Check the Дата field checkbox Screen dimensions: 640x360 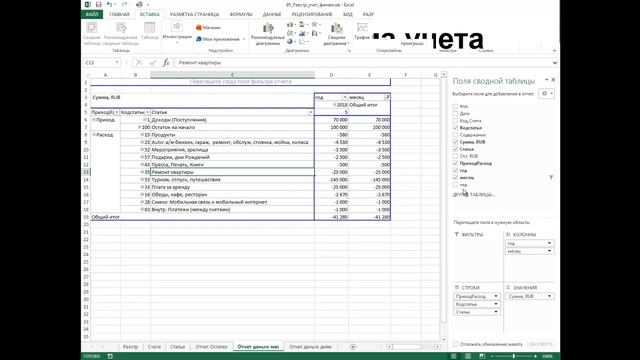tap(455, 113)
